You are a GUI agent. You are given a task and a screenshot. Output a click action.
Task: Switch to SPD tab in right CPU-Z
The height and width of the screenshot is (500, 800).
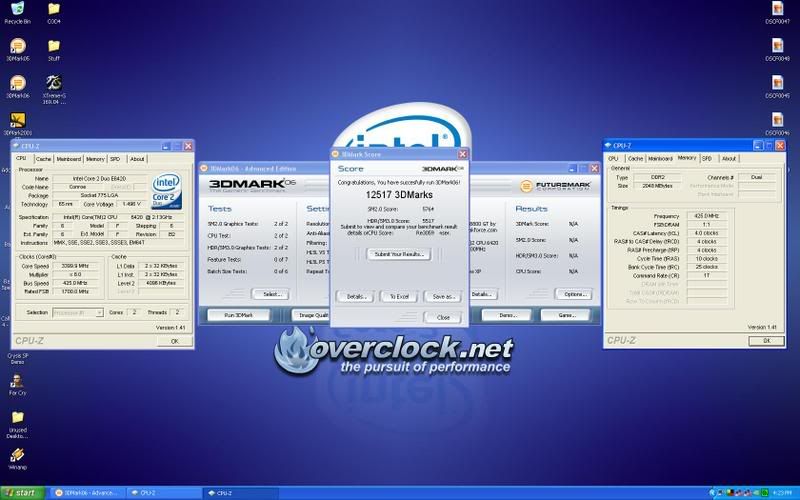706,158
